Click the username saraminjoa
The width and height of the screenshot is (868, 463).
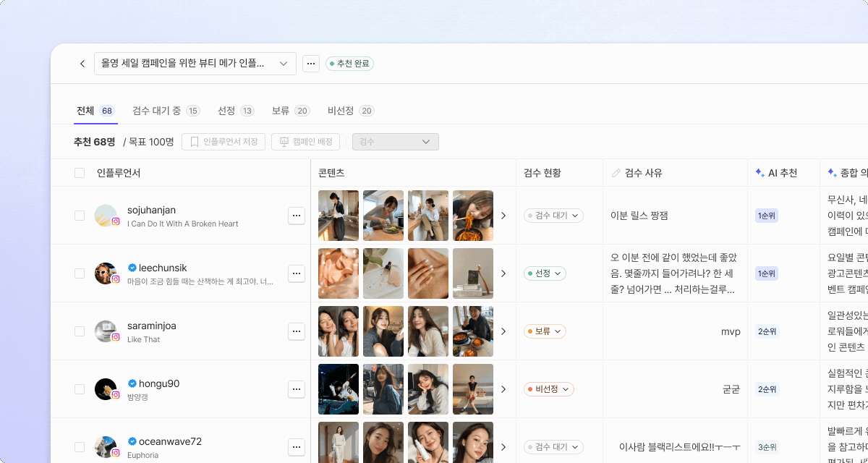click(x=152, y=326)
